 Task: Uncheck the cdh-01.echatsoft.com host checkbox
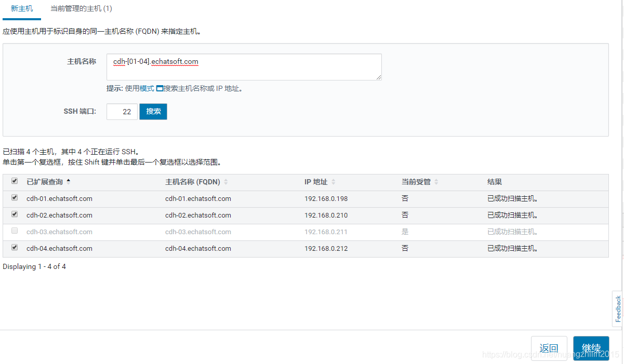click(15, 198)
